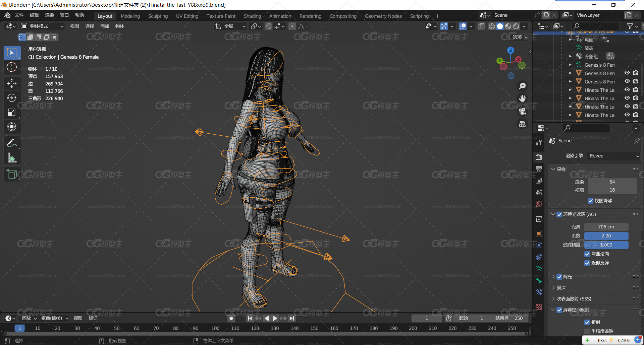This screenshot has width=644, height=345.
Task: Collapse the 屏幕空间反射 panel
Action: [553, 310]
